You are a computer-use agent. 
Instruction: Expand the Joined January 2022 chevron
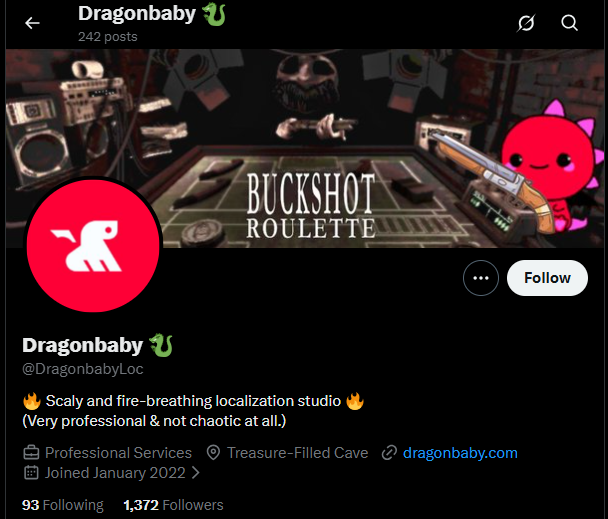[195, 473]
